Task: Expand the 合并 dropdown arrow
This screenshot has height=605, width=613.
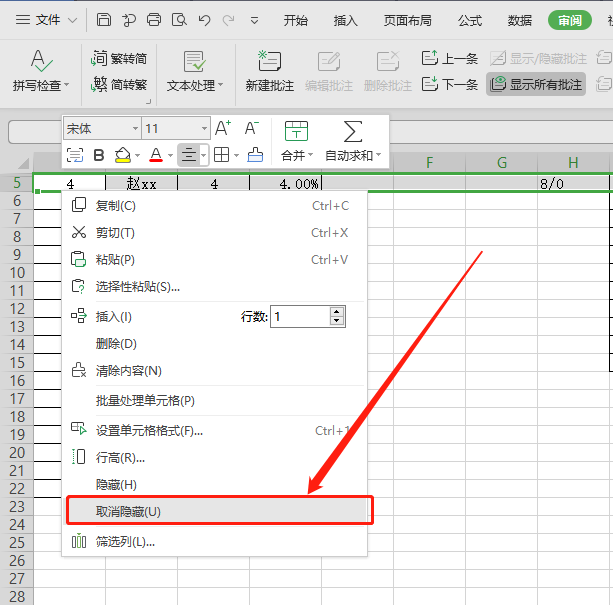Action: (310, 155)
